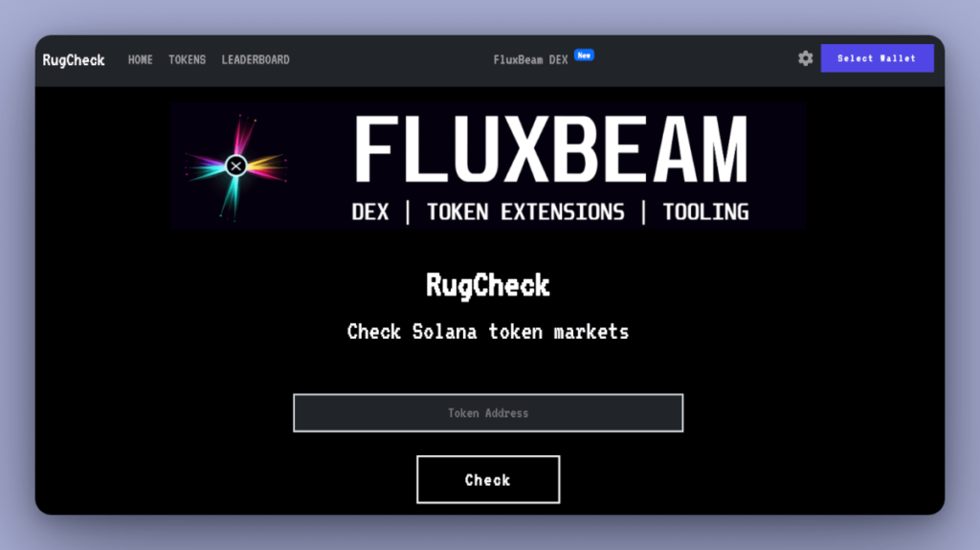Click the RugCheck main heading
The width and height of the screenshot is (980, 550).
click(488, 286)
